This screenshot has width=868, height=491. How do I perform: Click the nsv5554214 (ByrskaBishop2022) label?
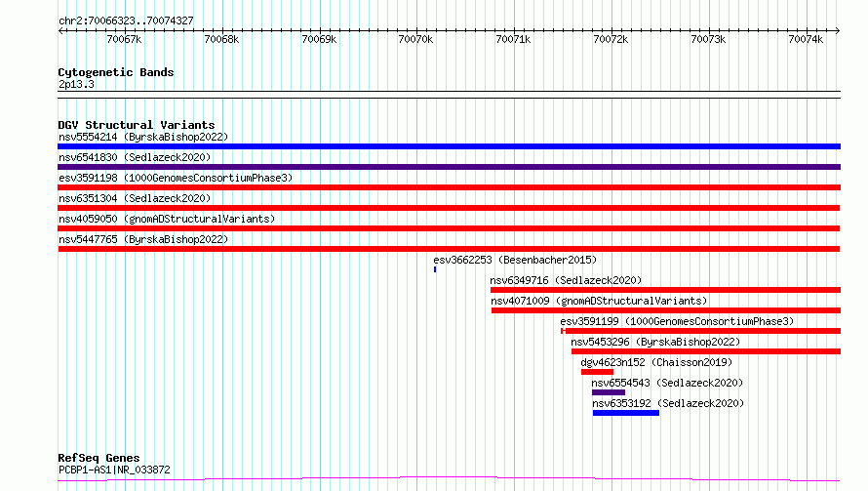(x=143, y=137)
